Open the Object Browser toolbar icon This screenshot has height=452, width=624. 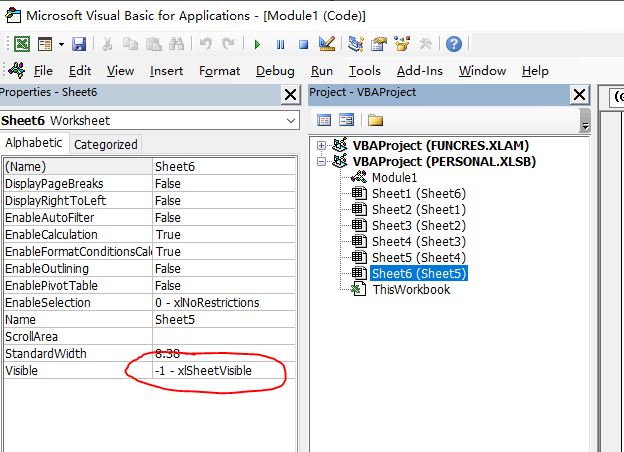pyautogui.click(x=402, y=44)
